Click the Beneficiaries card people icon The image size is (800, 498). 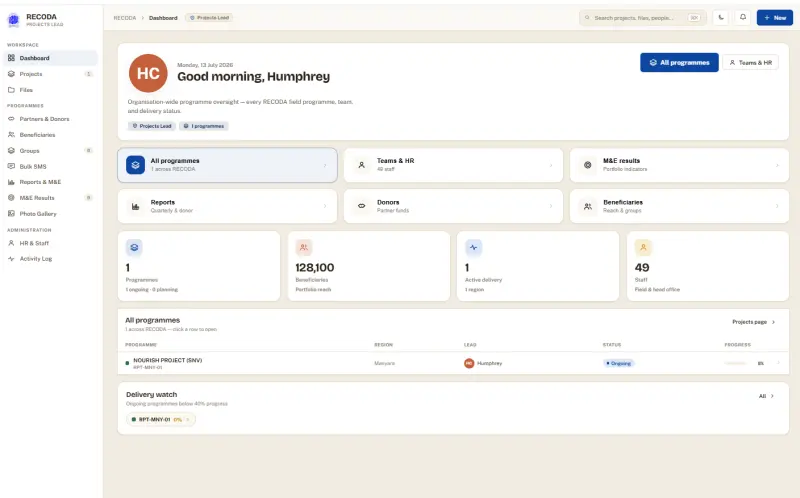[588, 206]
